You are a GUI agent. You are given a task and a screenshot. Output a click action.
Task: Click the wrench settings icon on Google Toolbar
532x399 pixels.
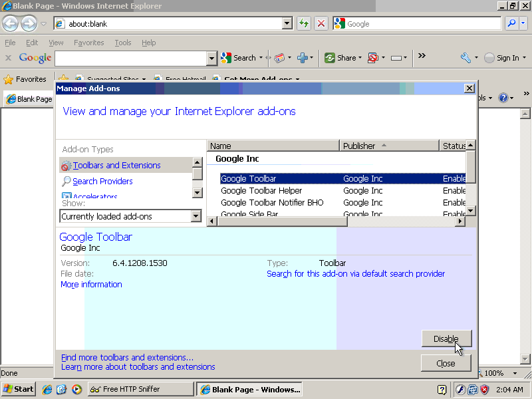pos(466,58)
